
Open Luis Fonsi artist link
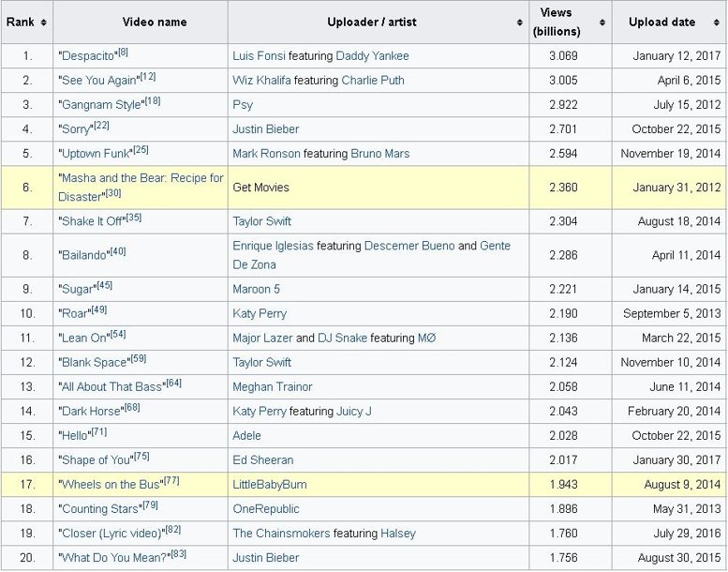(x=259, y=56)
